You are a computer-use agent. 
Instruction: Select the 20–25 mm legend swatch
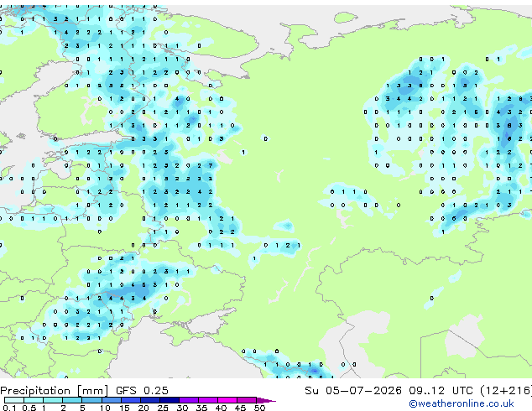click(x=150, y=400)
